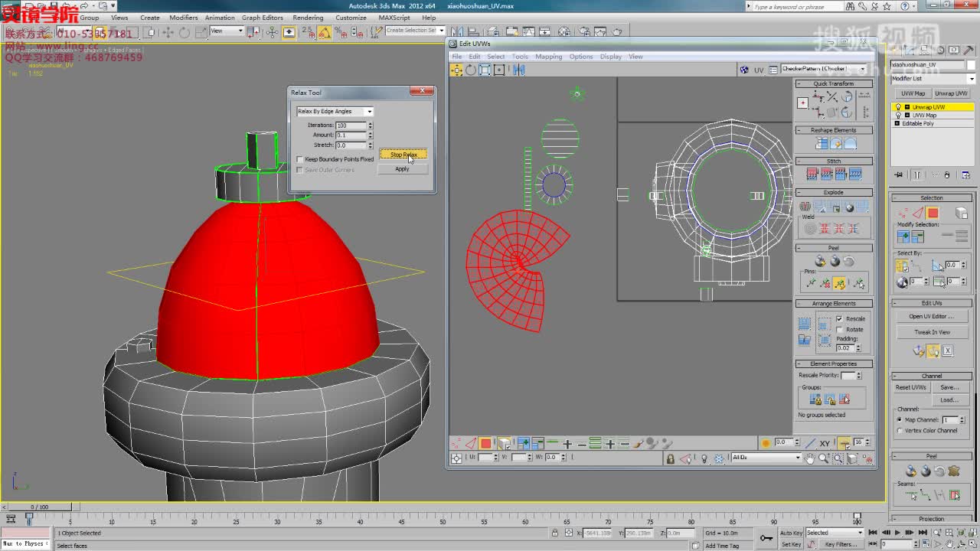Image resolution: width=980 pixels, height=551 pixels.
Task: Click the lock selection icon in UV editor
Action: (x=671, y=458)
